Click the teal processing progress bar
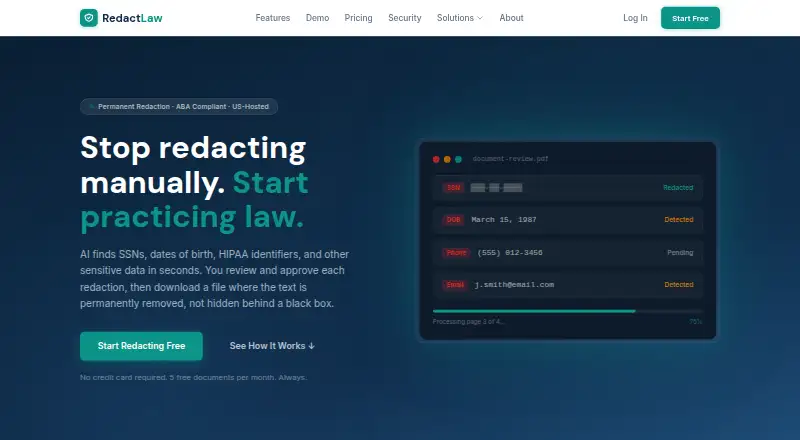The image size is (800, 440). pos(534,311)
